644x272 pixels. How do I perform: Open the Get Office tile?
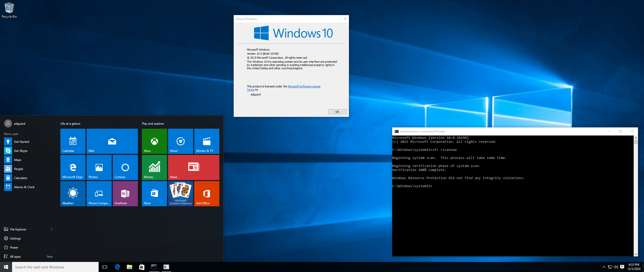point(207,194)
